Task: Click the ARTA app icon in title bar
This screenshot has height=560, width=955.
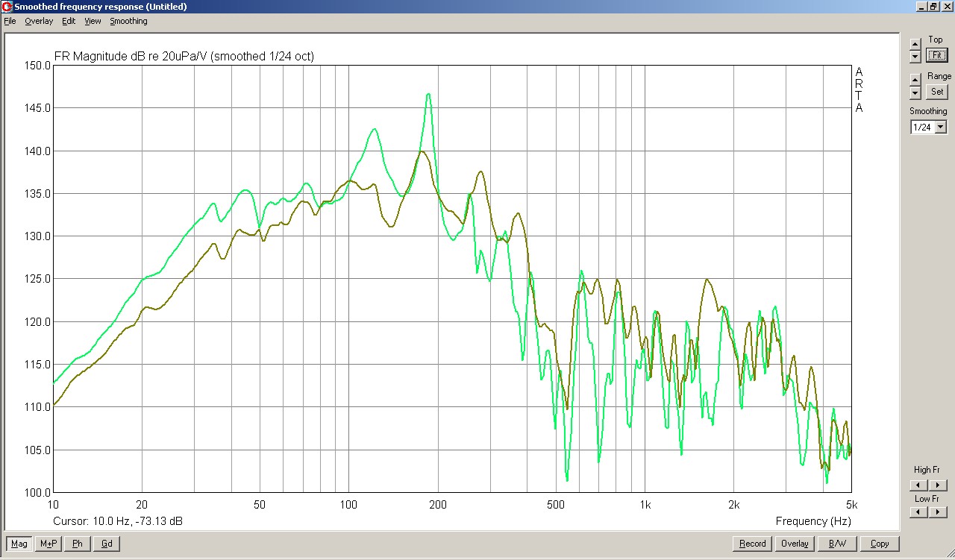Action: coord(7,7)
